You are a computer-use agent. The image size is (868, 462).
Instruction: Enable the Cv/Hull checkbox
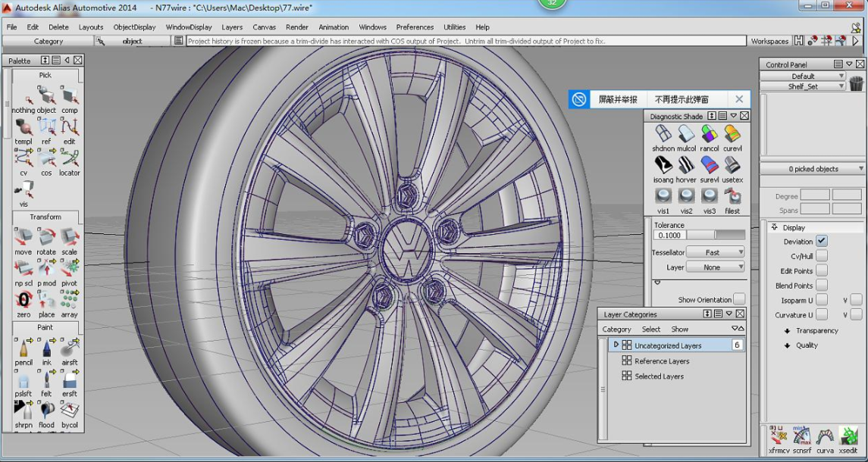point(822,256)
